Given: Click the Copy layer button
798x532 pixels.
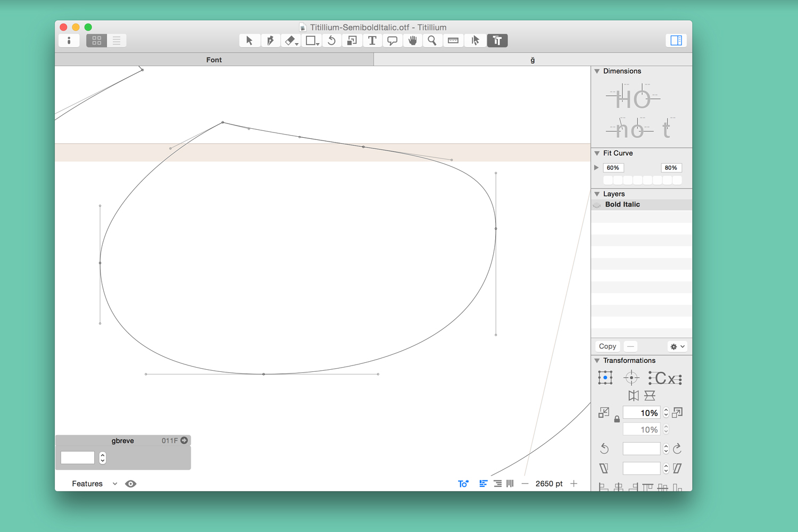Looking at the screenshot, I should pos(607,346).
